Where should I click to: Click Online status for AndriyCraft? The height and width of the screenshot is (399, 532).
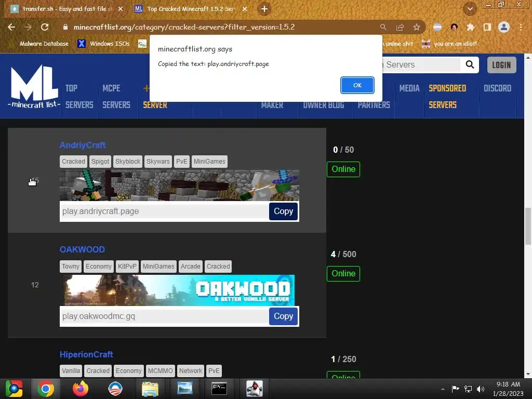point(343,169)
